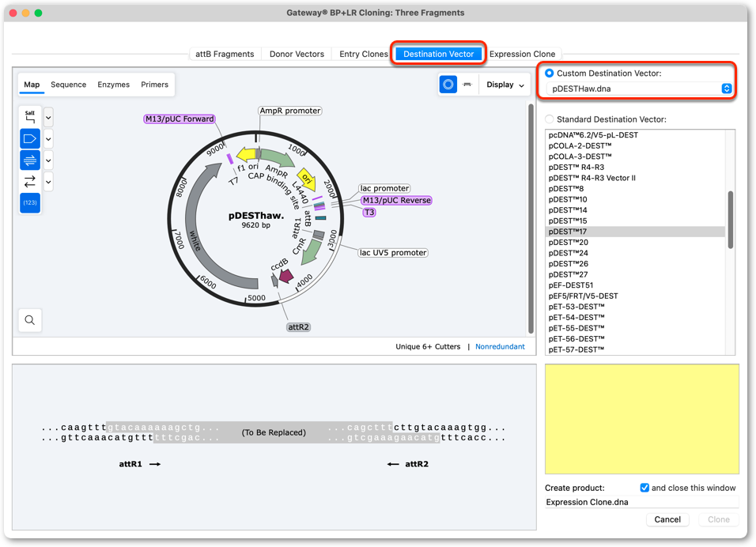
Task: Switch to the attB Fragments tab
Action: coord(225,54)
